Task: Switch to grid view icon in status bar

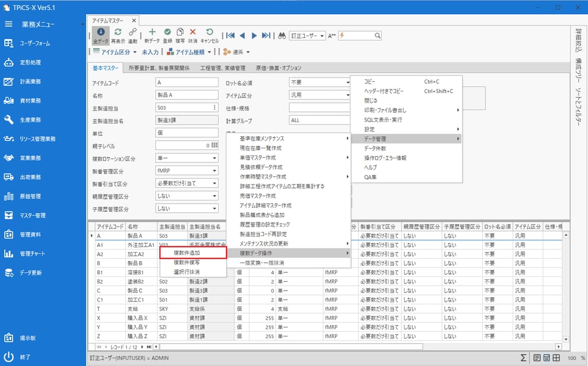Action: tap(556, 358)
